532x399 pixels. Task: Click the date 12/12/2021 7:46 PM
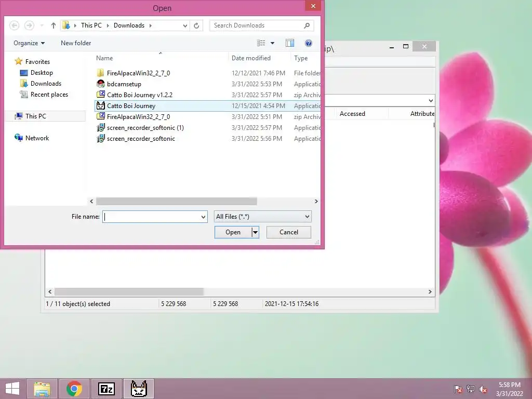(258, 73)
